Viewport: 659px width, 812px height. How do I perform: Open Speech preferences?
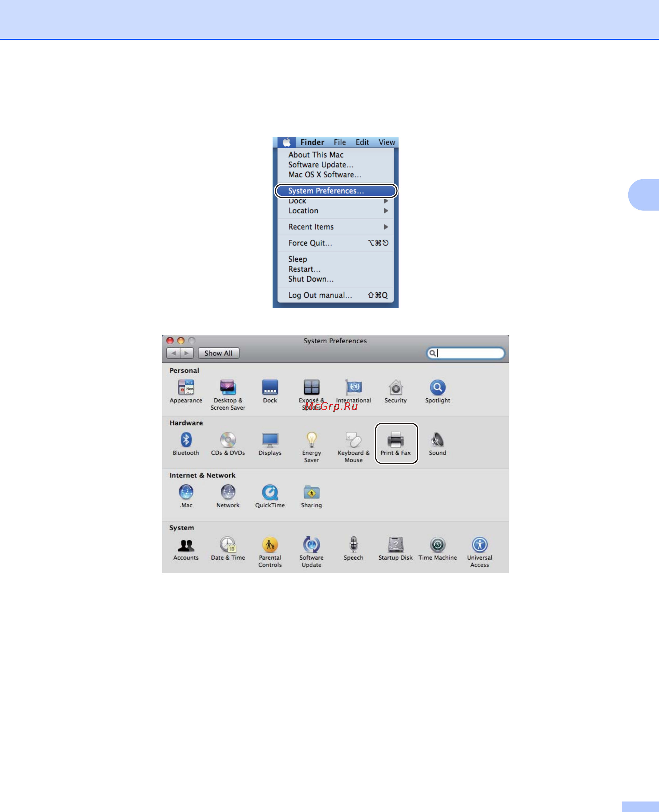click(x=353, y=548)
